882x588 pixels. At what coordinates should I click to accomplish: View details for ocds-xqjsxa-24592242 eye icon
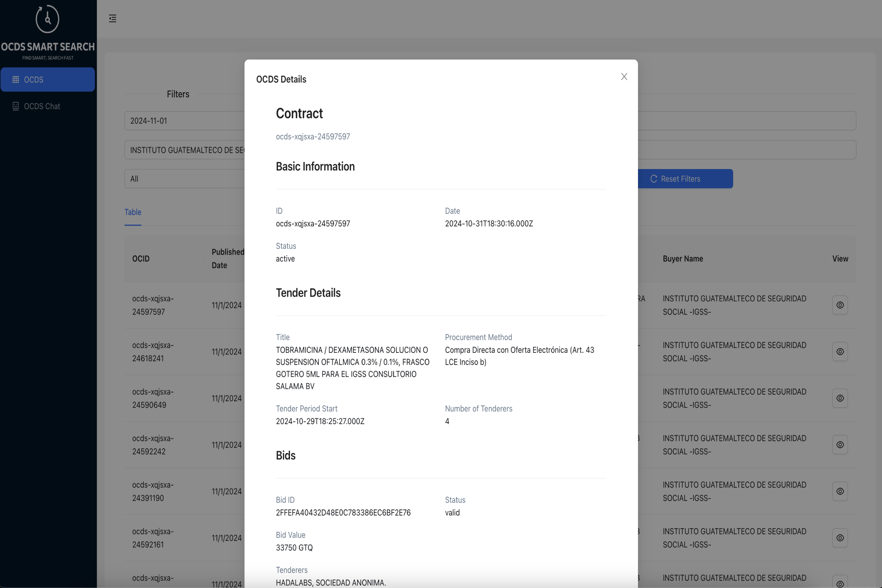point(840,444)
